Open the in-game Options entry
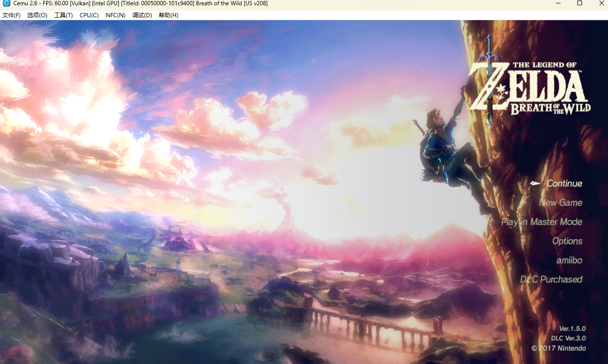608x364 pixels. click(x=567, y=241)
